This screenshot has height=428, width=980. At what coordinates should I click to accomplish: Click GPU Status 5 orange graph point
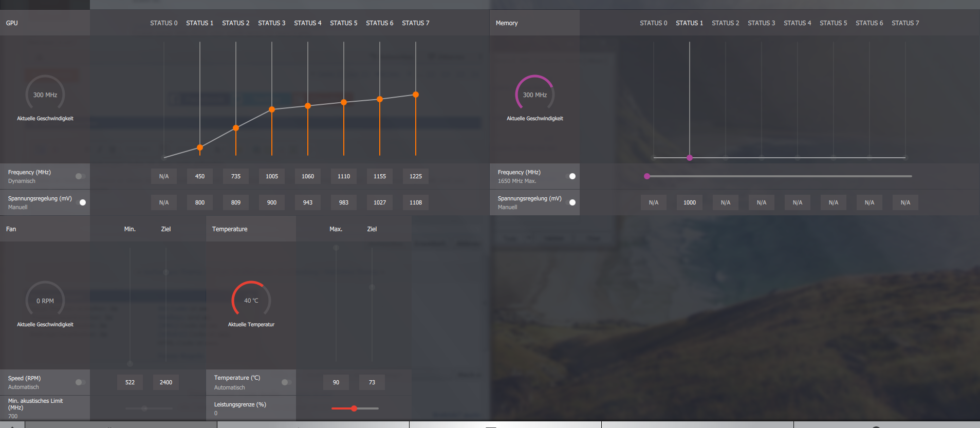click(x=344, y=102)
